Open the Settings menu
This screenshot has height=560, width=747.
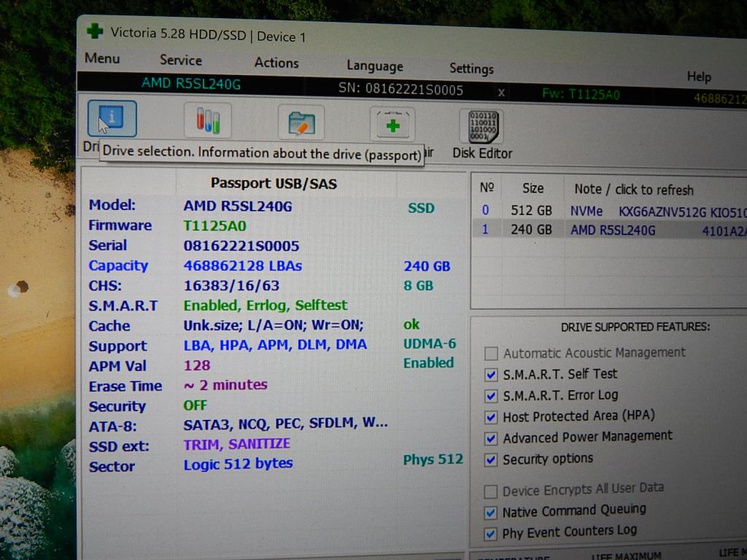point(471,69)
